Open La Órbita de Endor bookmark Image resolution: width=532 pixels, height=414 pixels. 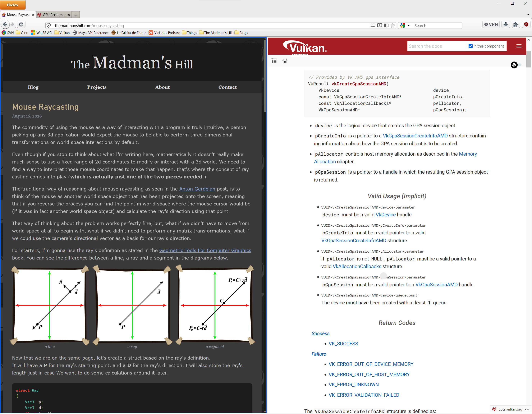[x=128, y=32]
